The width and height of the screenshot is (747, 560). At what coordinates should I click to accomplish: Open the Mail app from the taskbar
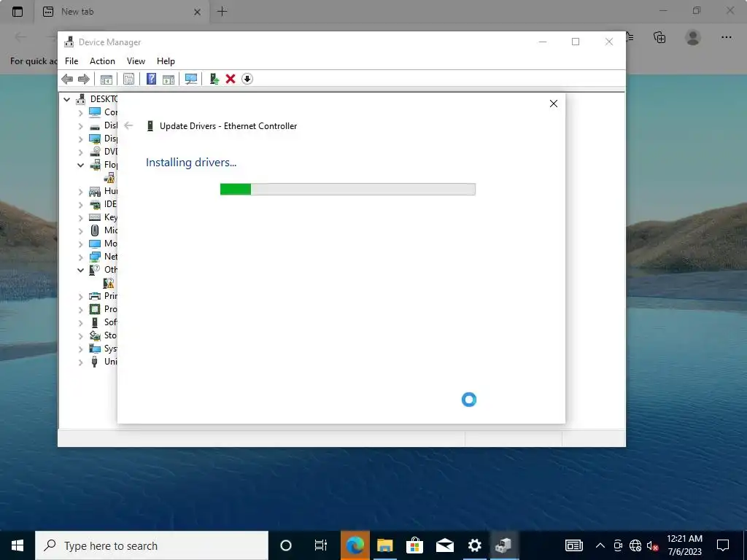444,545
